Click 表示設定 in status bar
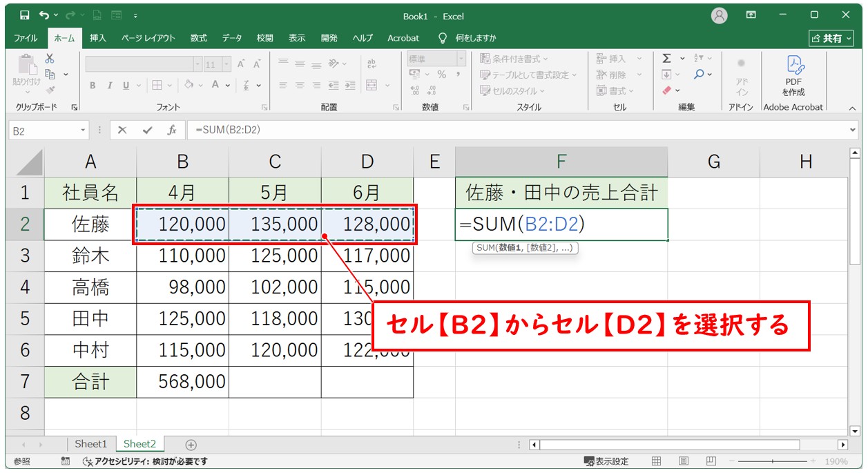The height and width of the screenshot is (473, 868). point(606,461)
